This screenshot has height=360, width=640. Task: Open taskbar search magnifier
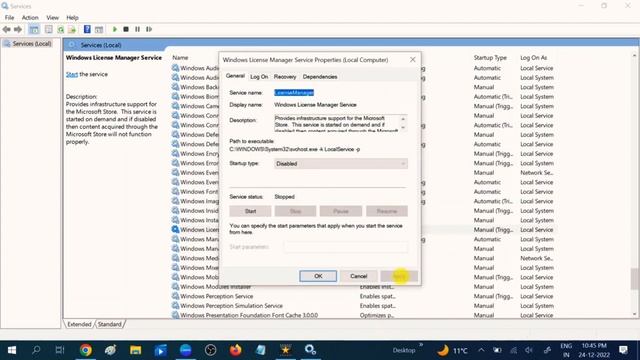(36, 350)
